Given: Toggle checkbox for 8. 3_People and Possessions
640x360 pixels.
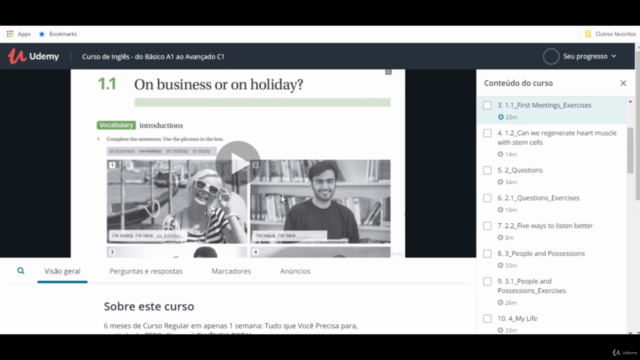Looking at the screenshot, I should coord(487,253).
